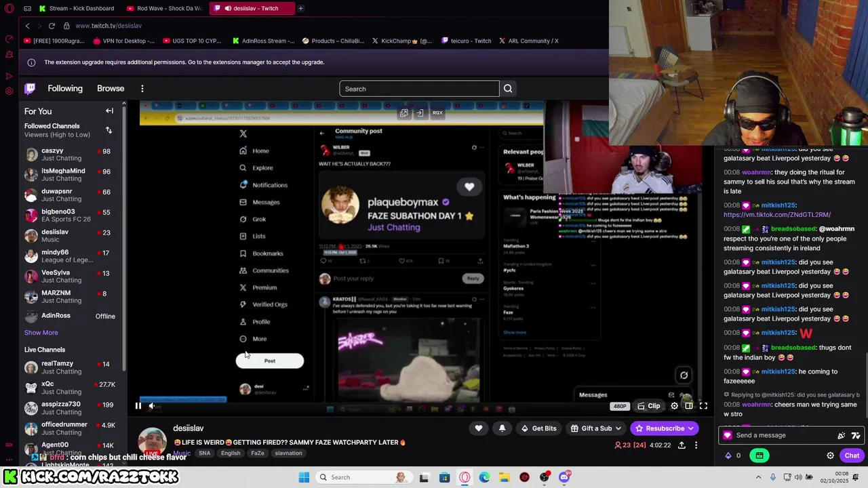Screen dimensions: 868x488
Task: Open chat emote picker party icon
Action: click(842, 436)
